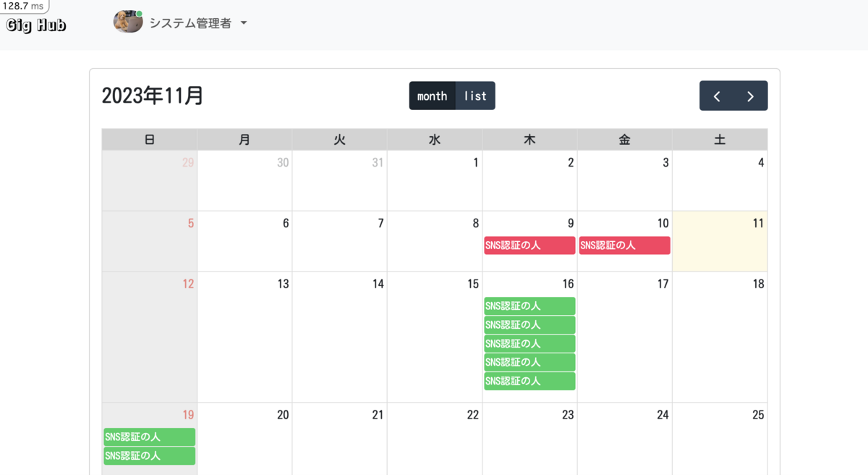
Task: Click the day number 17
Action: (663, 284)
